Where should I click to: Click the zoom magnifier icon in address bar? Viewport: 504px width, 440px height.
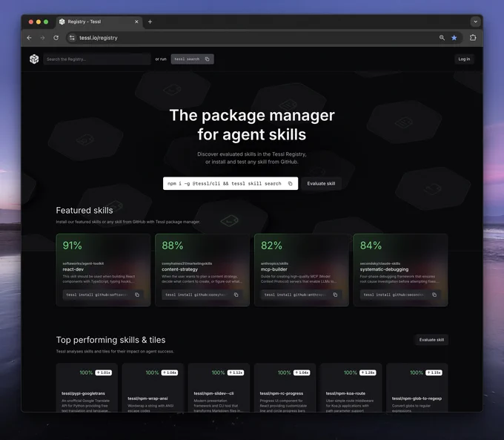point(442,38)
